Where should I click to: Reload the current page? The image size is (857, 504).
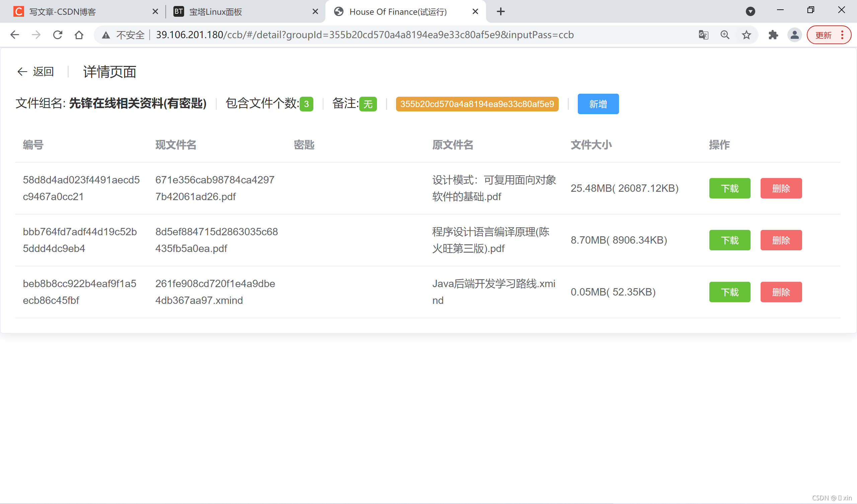58,35
